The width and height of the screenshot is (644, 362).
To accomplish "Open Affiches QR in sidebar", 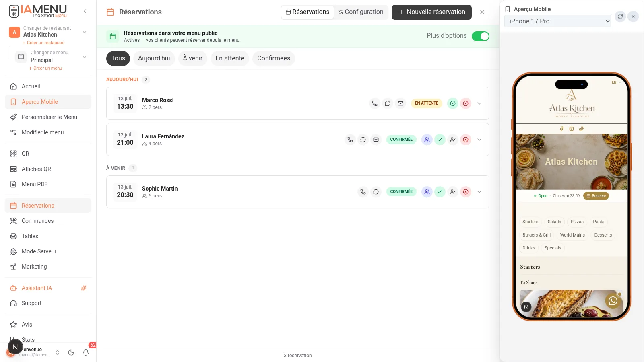I will (48, 169).
